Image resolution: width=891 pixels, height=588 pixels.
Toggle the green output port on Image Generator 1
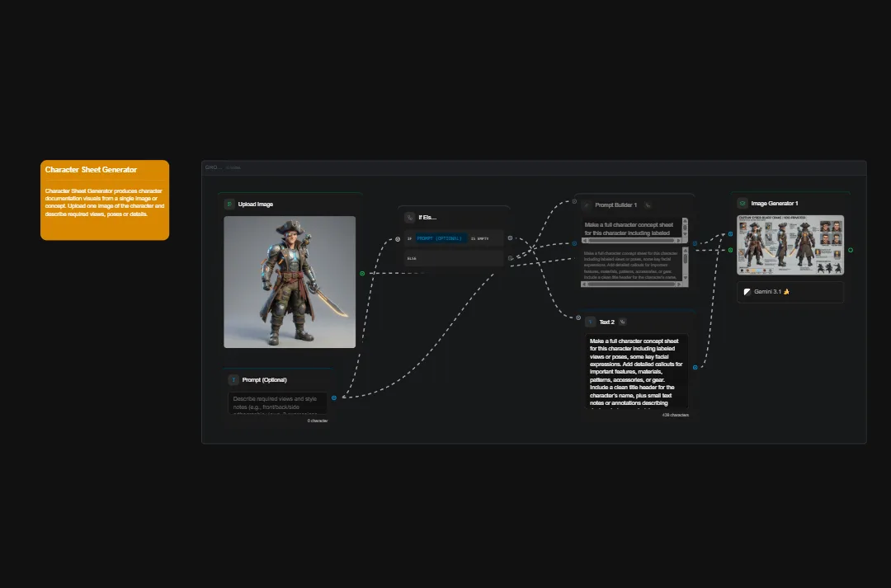[x=850, y=250]
